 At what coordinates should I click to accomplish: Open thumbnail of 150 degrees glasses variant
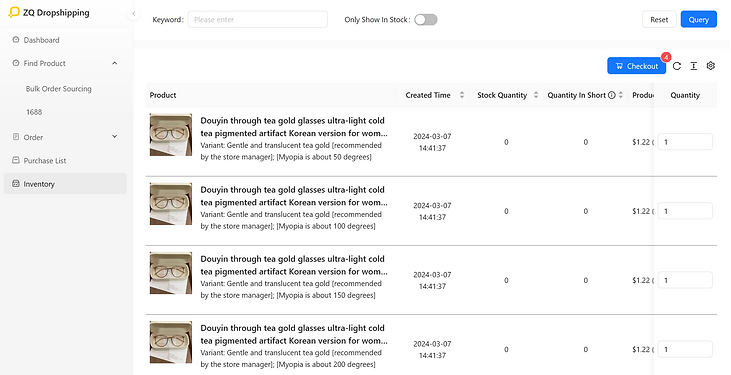coord(171,273)
